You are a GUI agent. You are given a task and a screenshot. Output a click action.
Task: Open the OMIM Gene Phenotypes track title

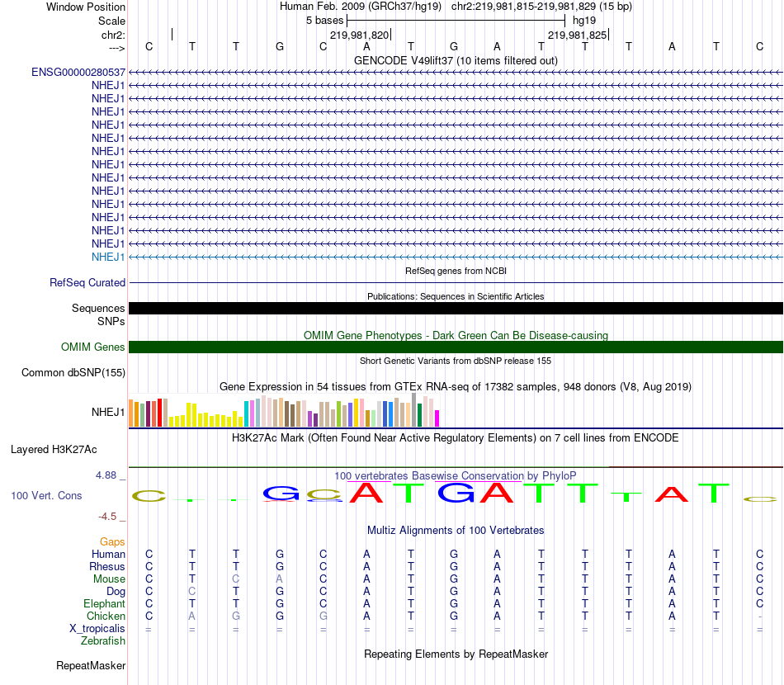[x=456, y=336]
